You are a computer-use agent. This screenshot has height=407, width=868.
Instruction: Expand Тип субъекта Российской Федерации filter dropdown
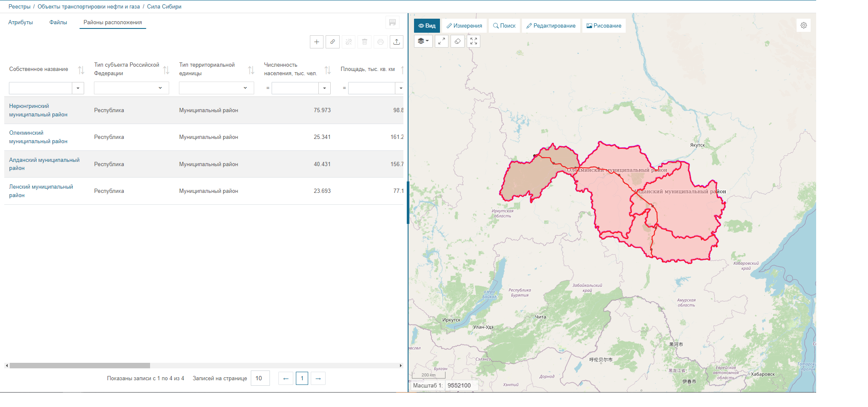pyautogui.click(x=160, y=88)
